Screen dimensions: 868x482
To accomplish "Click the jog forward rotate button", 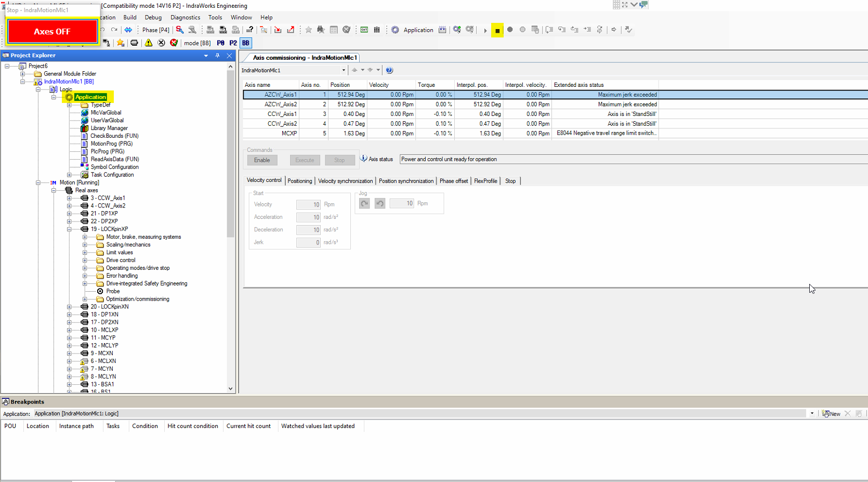I will tap(364, 203).
